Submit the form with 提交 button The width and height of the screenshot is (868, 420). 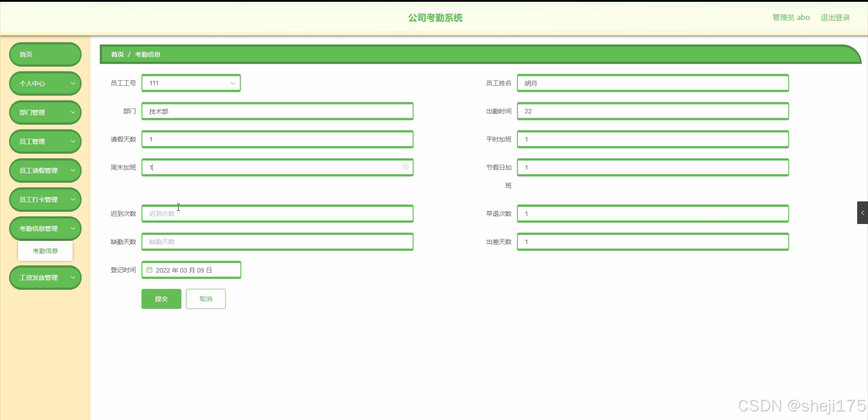tap(161, 299)
